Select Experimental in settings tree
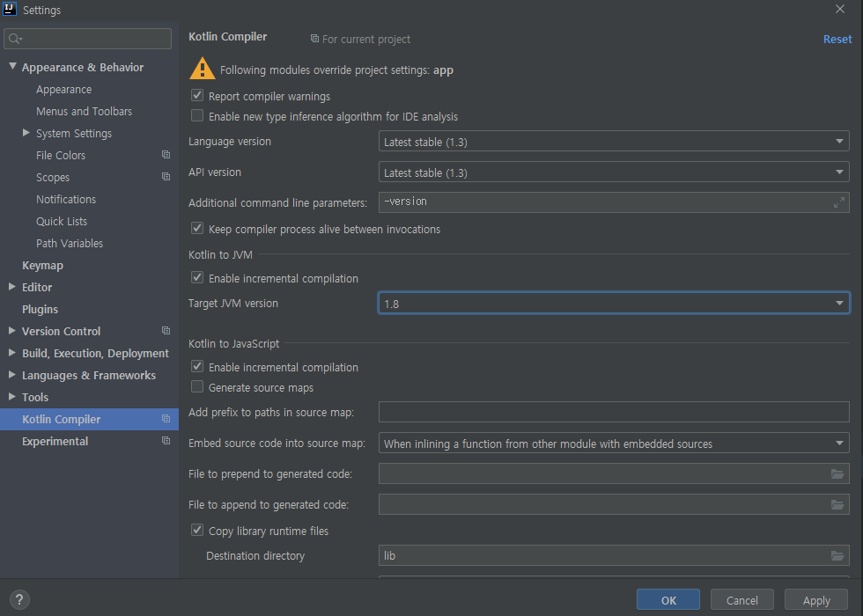The width and height of the screenshot is (863, 616). click(55, 441)
